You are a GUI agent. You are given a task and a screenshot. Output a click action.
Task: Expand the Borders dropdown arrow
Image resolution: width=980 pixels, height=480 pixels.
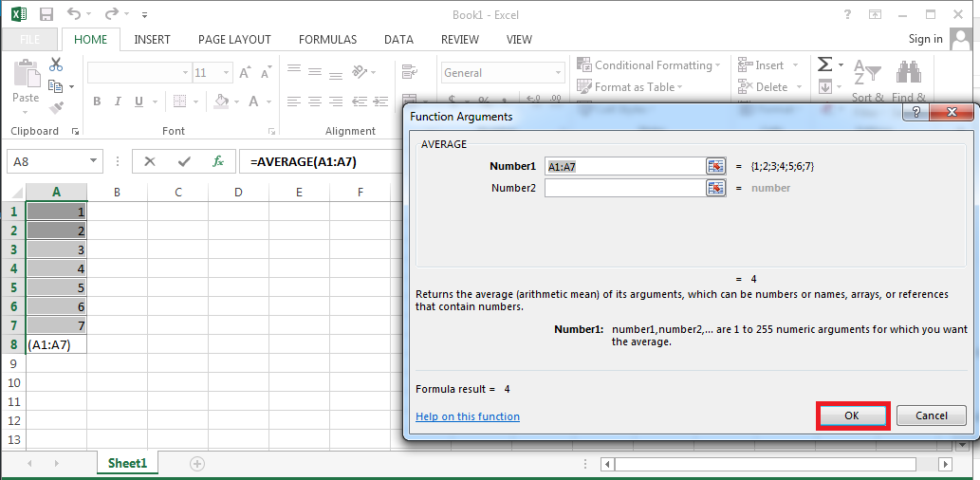click(x=195, y=102)
